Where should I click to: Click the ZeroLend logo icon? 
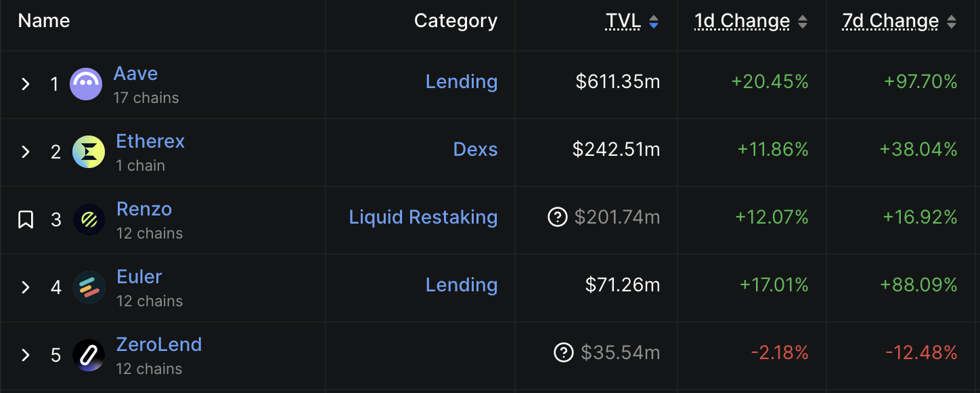(89, 355)
